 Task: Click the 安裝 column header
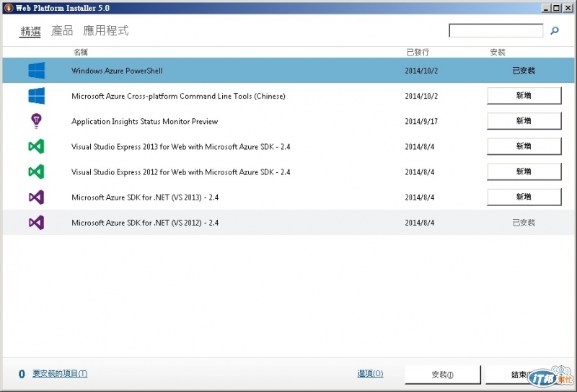[498, 52]
